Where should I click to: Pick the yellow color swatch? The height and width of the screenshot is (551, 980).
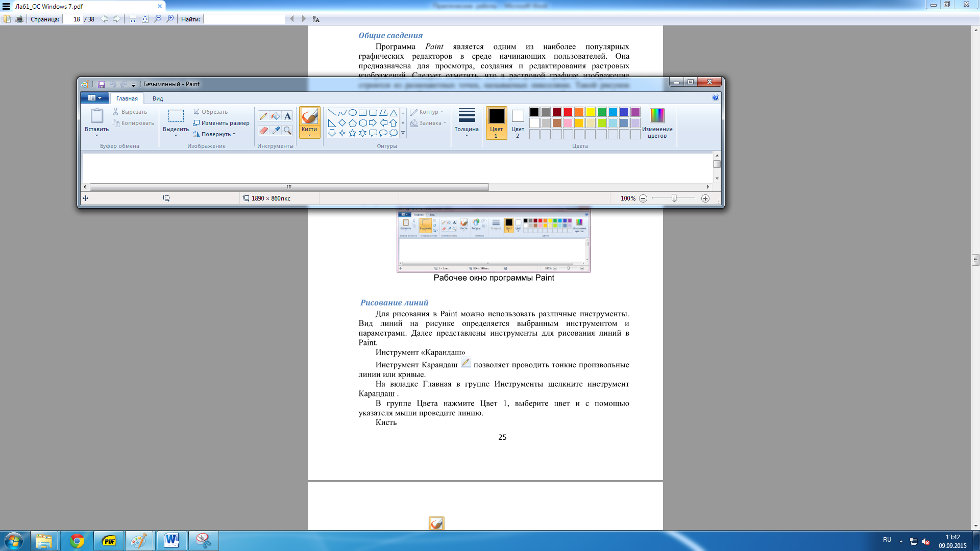coord(591,112)
